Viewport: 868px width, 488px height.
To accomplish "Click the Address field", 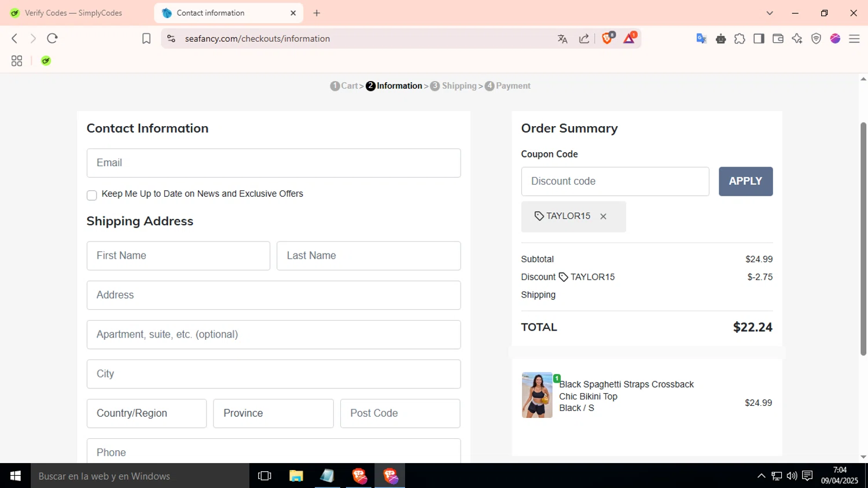I will tap(274, 295).
